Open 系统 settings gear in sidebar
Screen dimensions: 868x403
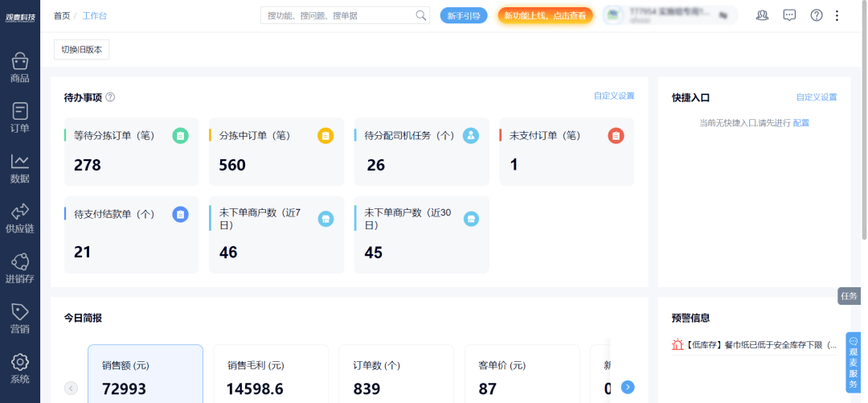(20, 369)
